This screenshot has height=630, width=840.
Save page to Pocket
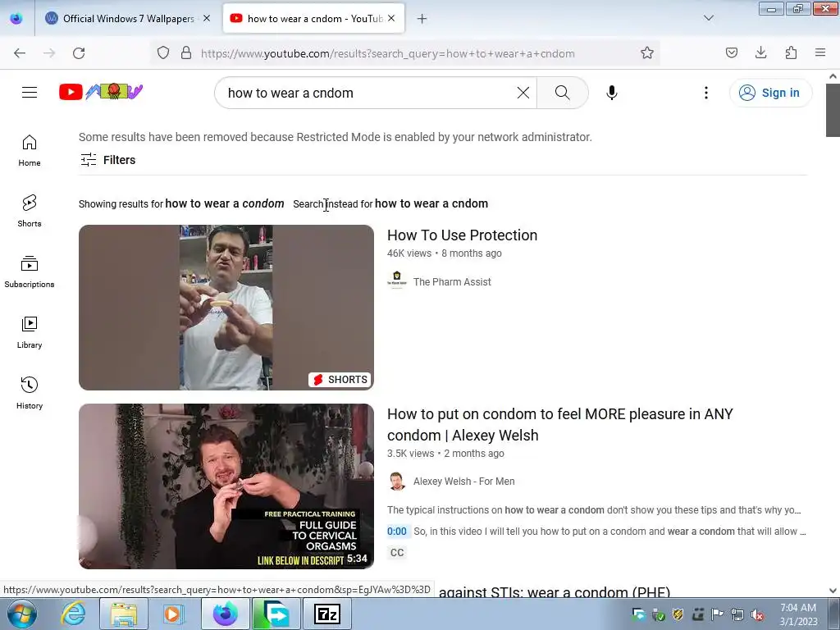pyautogui.click(x=731, y=53)
